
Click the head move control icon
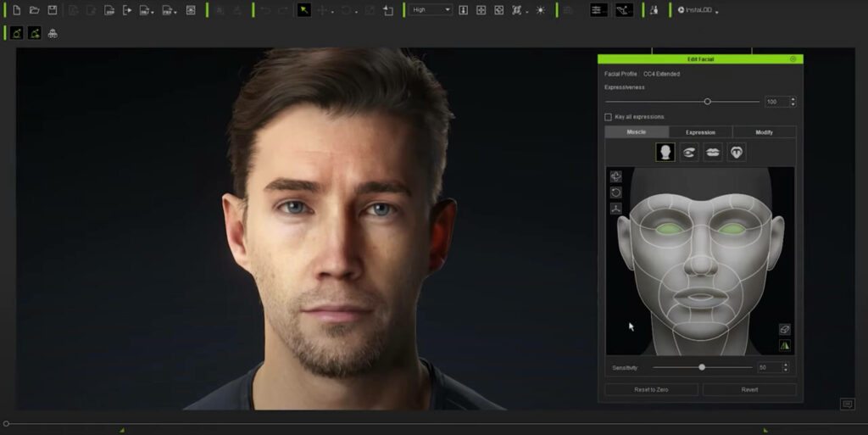tap(615, 176)
